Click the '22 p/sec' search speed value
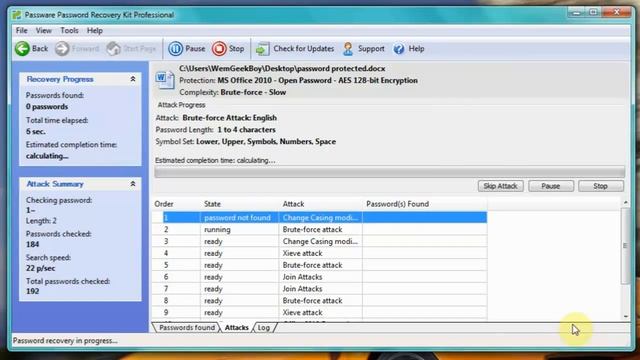640x360 pixels. (40, 268)
